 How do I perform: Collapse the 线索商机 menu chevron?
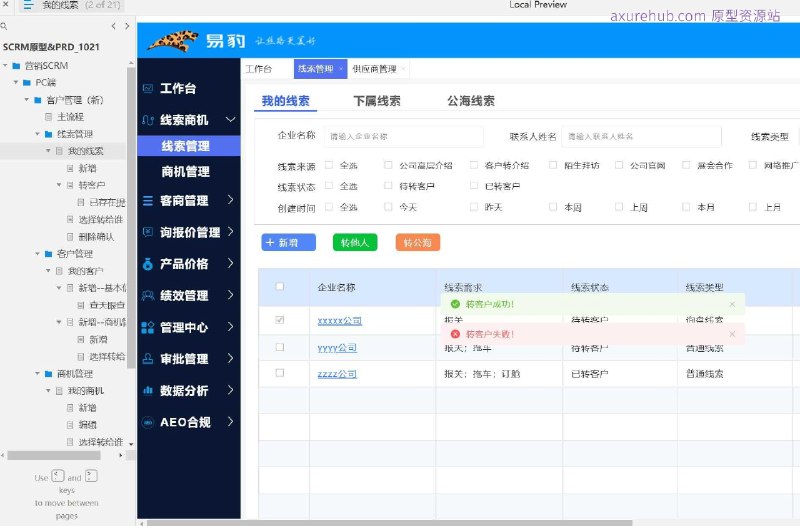pyautogui.click(x=231, y=120)
